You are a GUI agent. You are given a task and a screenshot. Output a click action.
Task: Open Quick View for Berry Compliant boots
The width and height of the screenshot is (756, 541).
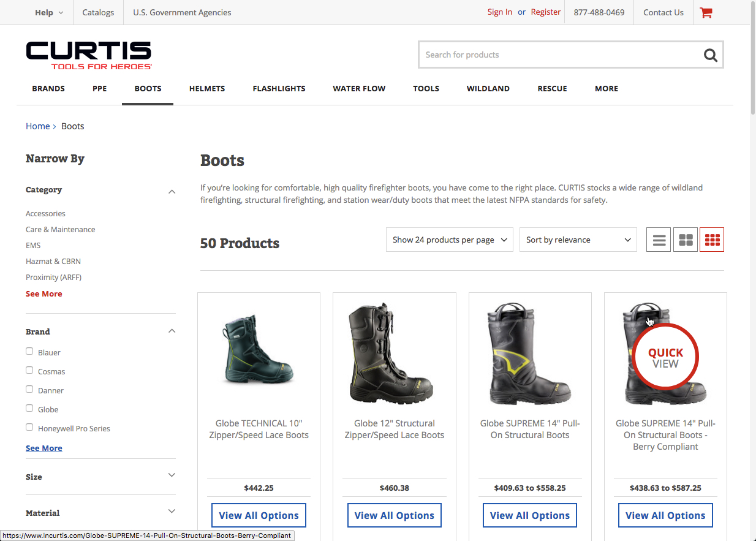[x=665, y=358]
